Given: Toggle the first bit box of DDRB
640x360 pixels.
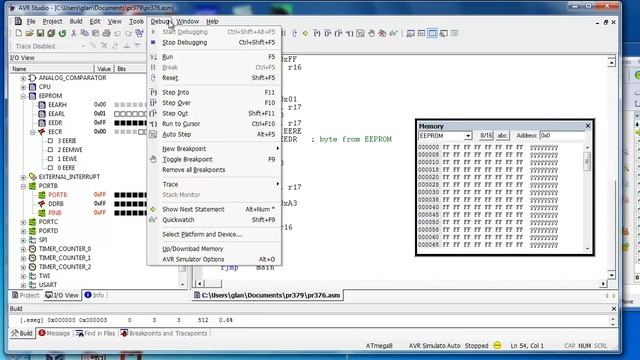Looking at the screenshot, I should (x=117, y=204).
